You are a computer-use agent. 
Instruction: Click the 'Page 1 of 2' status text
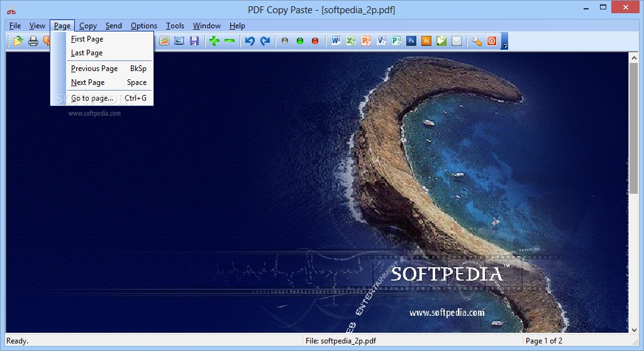click(x=544, y=341)
